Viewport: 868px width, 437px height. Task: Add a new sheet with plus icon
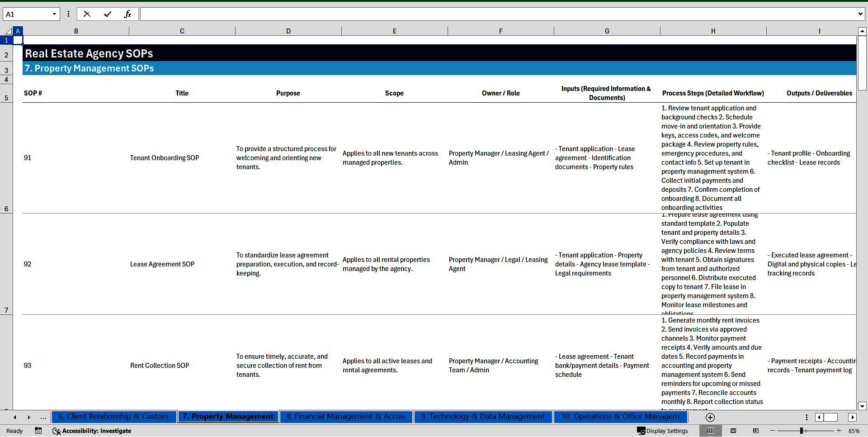pos(710,417)
